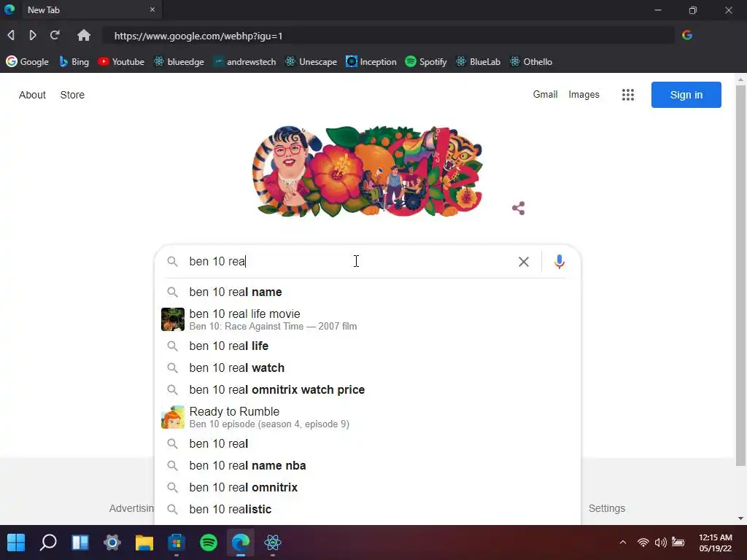Viewport: 747px width, 560px height.
Task: Open the Google apps grid
Action: (x=628, y=95)
